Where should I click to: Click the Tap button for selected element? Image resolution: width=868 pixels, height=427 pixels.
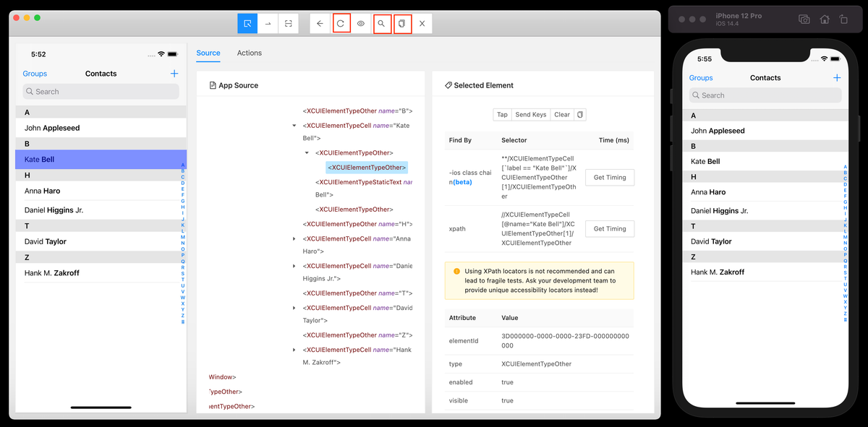click(502, 114)
